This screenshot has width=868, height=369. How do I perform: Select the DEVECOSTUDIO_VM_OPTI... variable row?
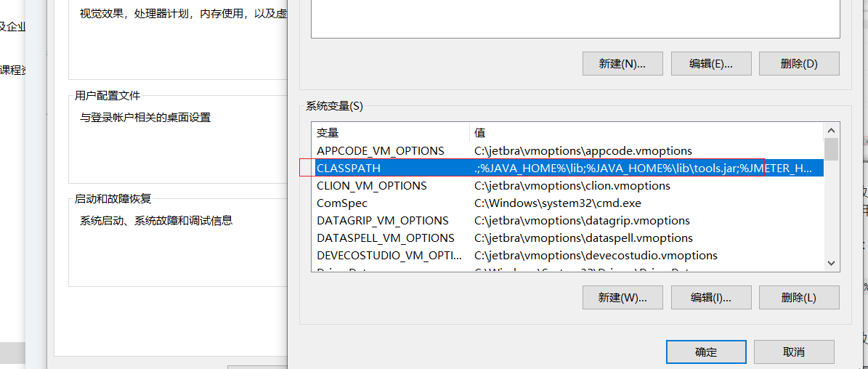coord(389,256)
